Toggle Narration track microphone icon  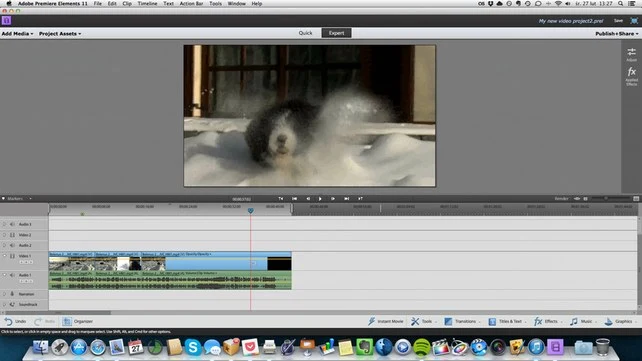point(12,294)
